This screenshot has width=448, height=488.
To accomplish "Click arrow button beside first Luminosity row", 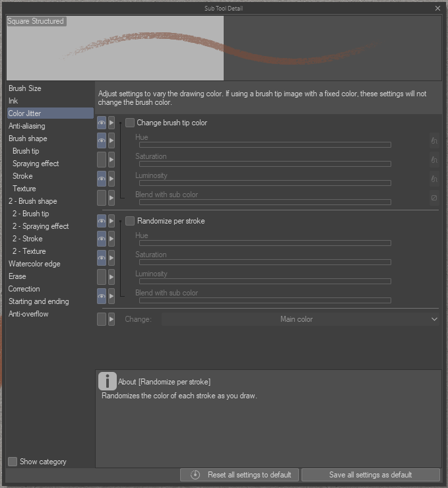I will [x=112, y=179].
